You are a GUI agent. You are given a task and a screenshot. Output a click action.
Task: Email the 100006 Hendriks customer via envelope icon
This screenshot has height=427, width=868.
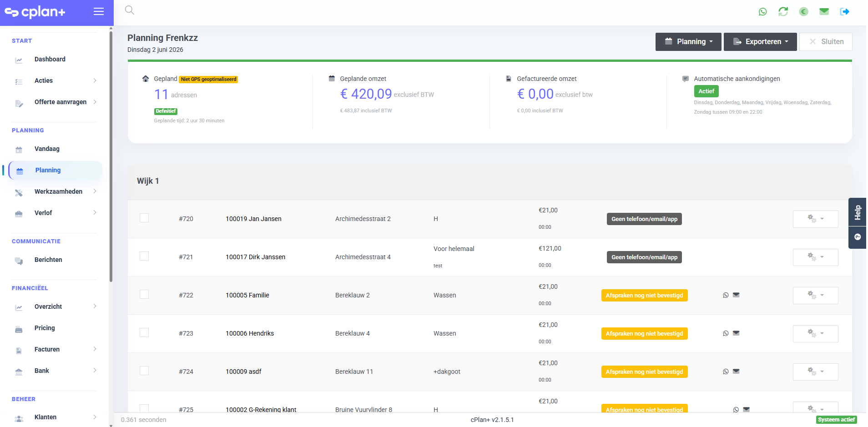[736, 333]
